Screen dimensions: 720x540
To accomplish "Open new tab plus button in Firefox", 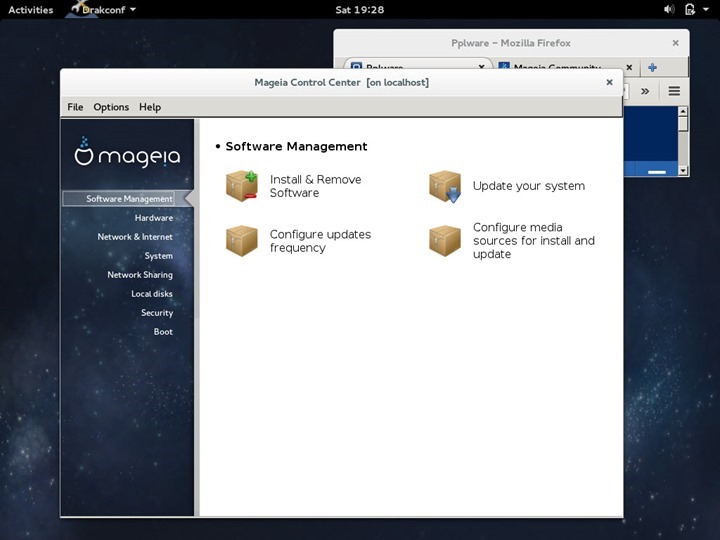I will click(x=652, y=68).
